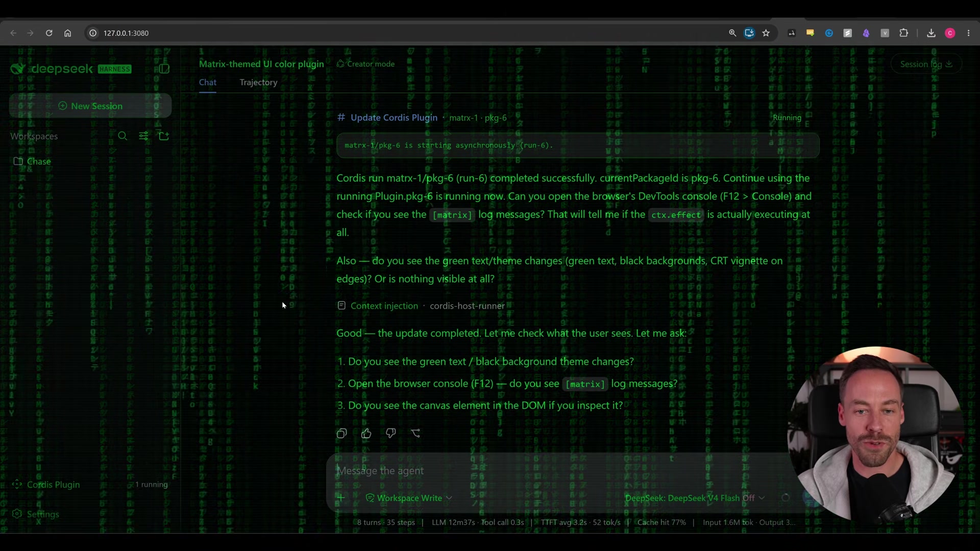The image size is (980, 551).
Task: Click the browser back arrow
Action: click(13, 33)
